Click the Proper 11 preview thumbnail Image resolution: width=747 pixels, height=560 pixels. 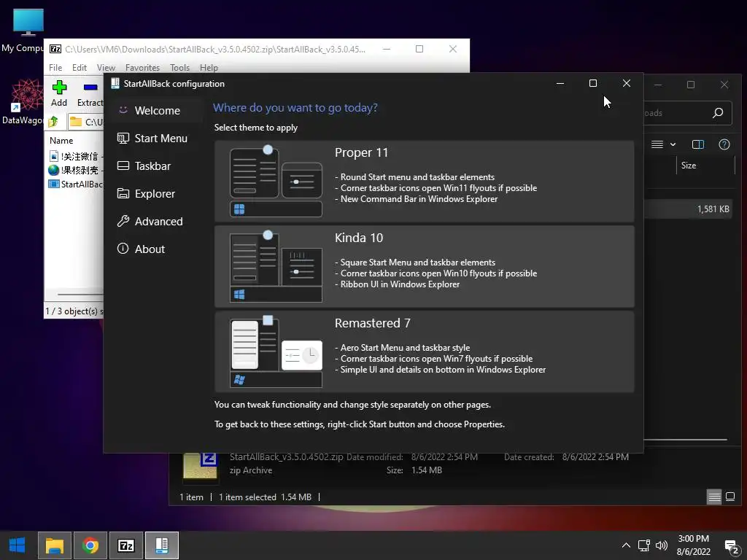276,182
